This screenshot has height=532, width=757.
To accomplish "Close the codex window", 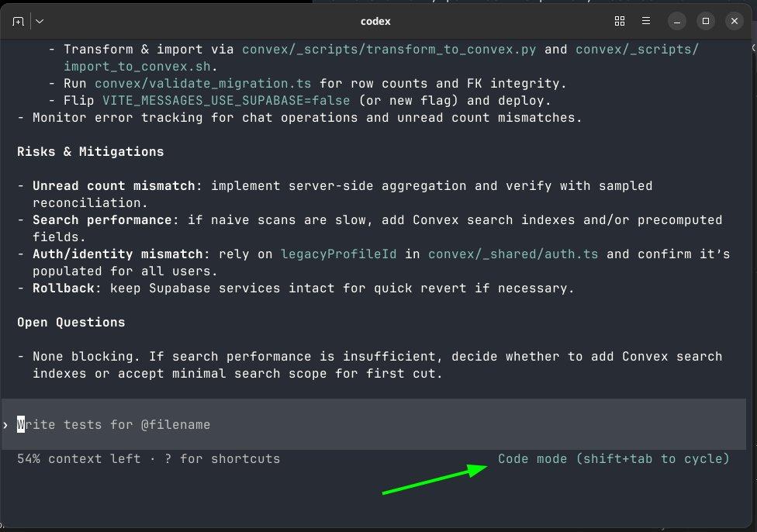I will (733, 22).
